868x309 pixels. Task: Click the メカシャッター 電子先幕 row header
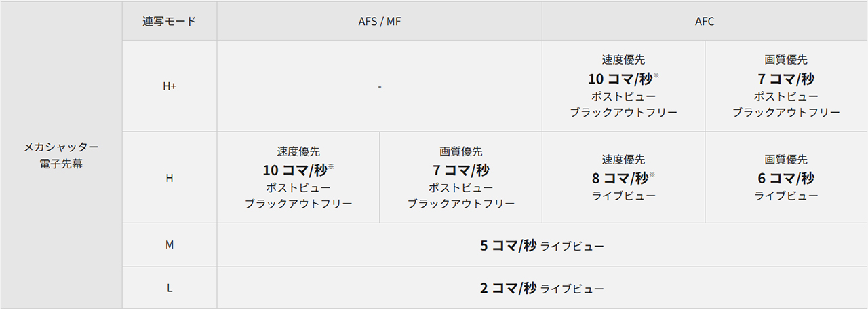pyautogui.click(x=61, y=156)
